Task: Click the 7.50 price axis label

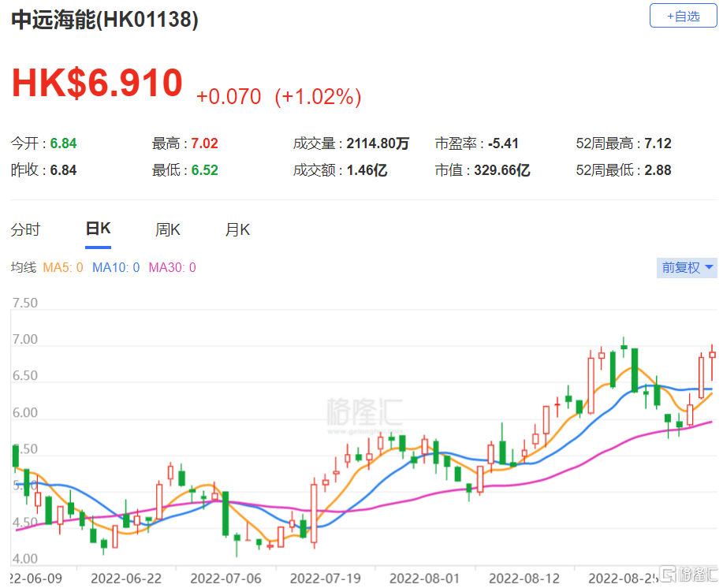Action: (x=25, y=303)
